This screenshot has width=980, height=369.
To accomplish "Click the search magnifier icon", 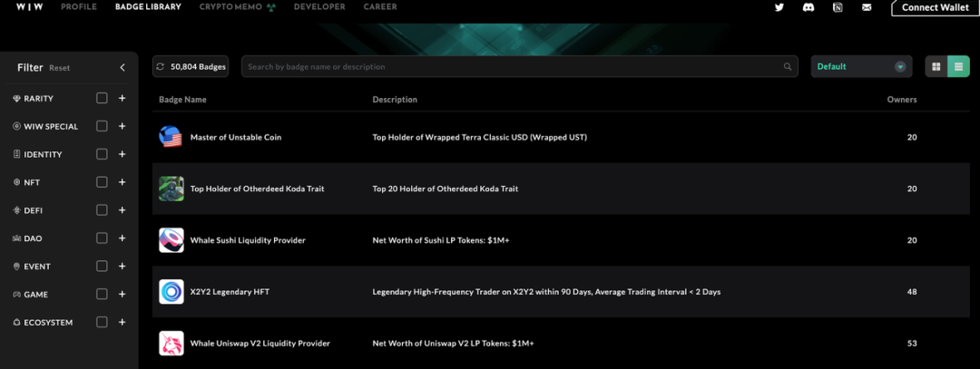I will click(x=788, y=66).
